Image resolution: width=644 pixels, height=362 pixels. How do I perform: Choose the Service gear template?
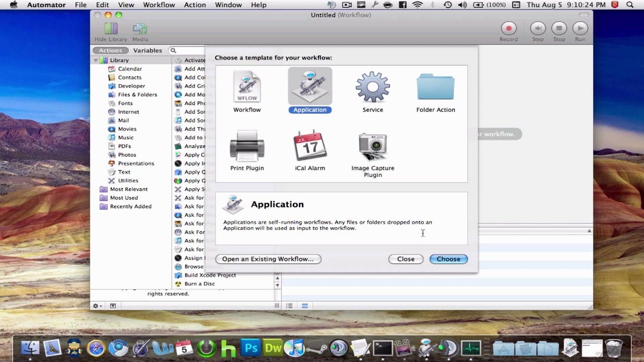[373, 86]
